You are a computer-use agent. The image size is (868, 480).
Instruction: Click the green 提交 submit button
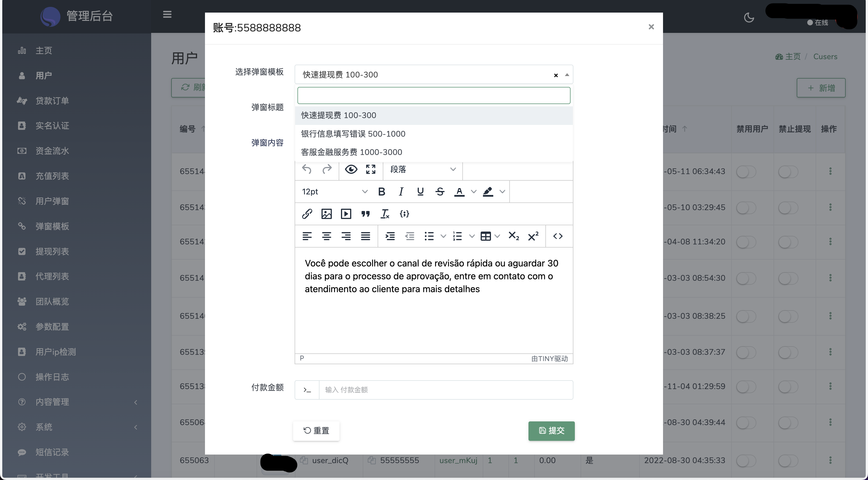[551, 431]
